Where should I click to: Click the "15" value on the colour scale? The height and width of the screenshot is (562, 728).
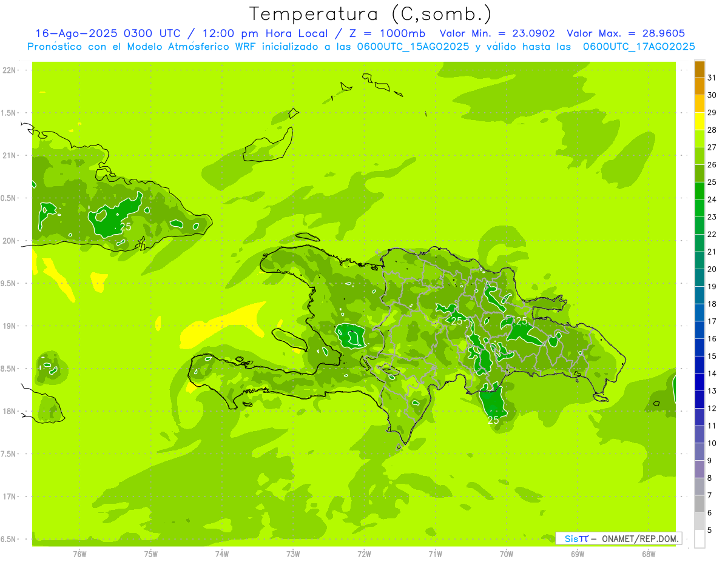click(712, 356)
